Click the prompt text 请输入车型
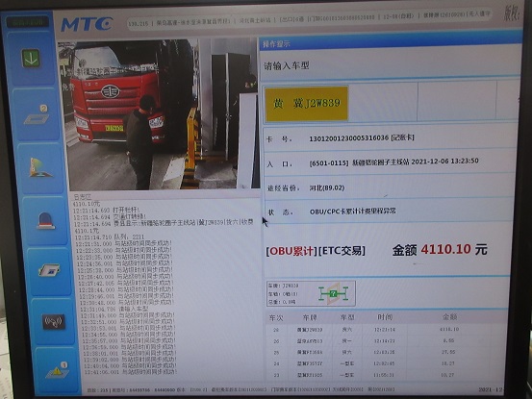Screen dimensions: 532x399 point(287,65)
